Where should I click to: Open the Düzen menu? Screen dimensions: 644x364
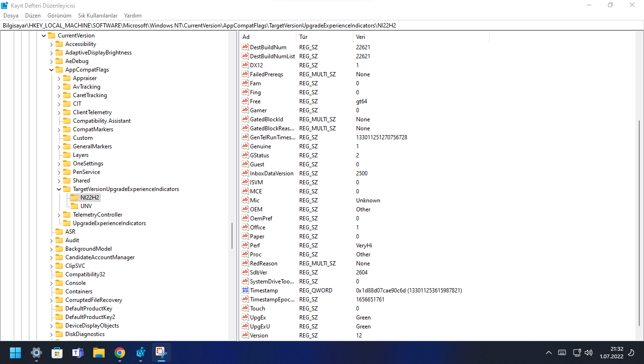(x=33, y=16)
